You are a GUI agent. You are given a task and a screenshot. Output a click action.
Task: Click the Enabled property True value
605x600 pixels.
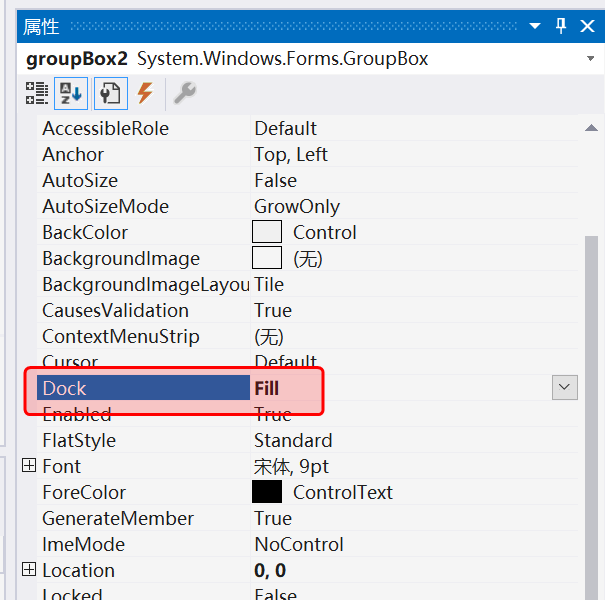[273, 414]
